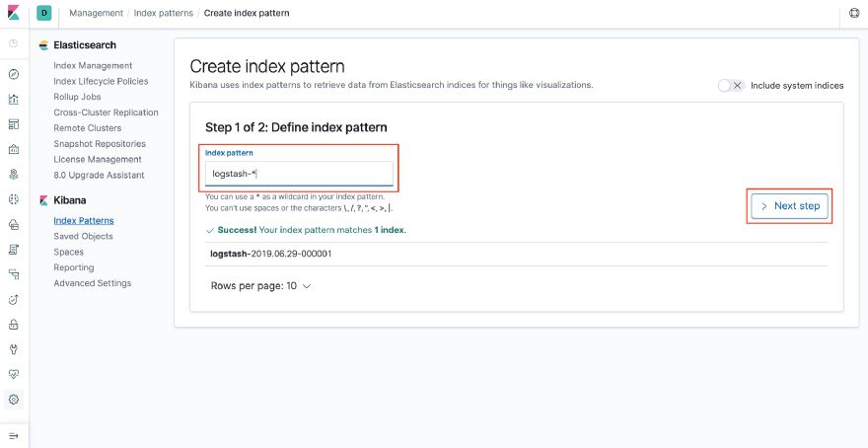Click the Management gear icon in sidebar
This screenshot has height=448, width=868.
point(14,400)
